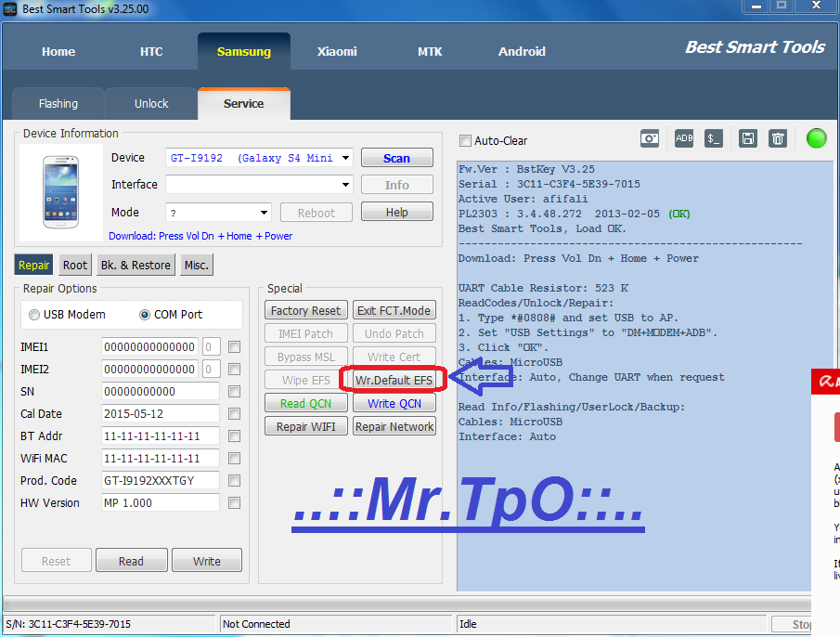Open the Interface dropdown

[345, 185]
